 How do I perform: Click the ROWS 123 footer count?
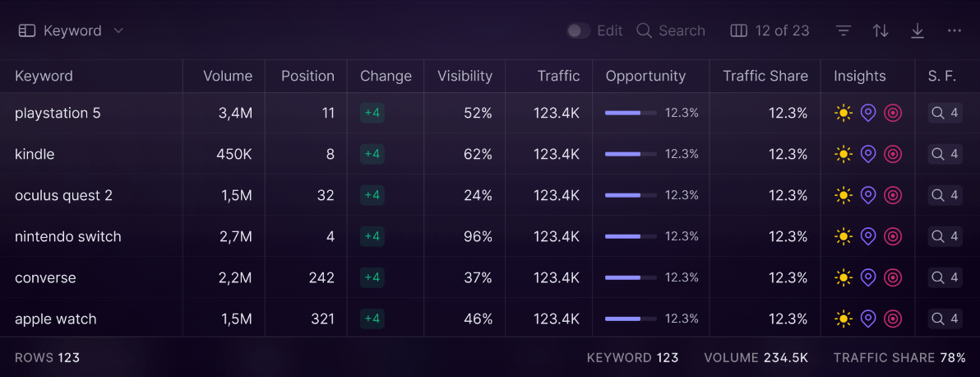tap(47, 358)
